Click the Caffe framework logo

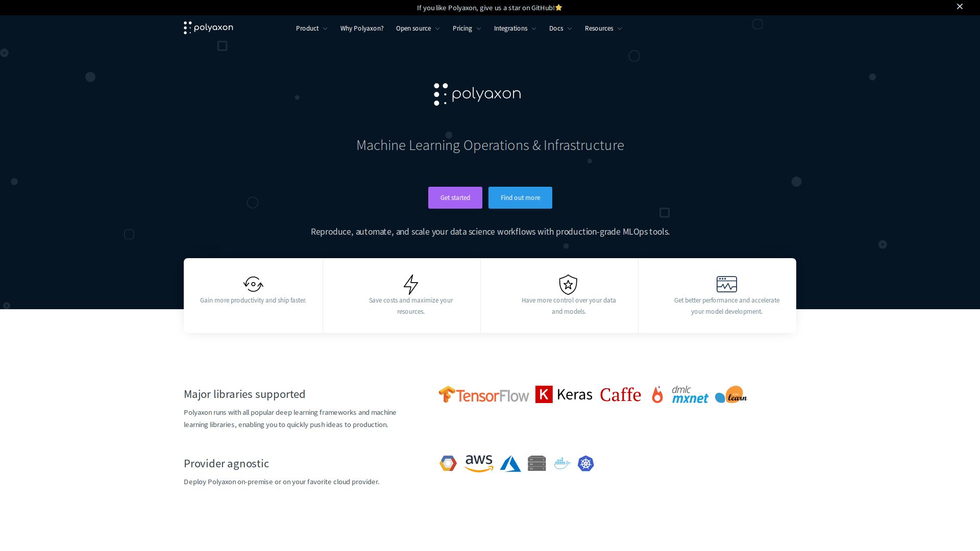pyautogui.click(x=620, y=394)
